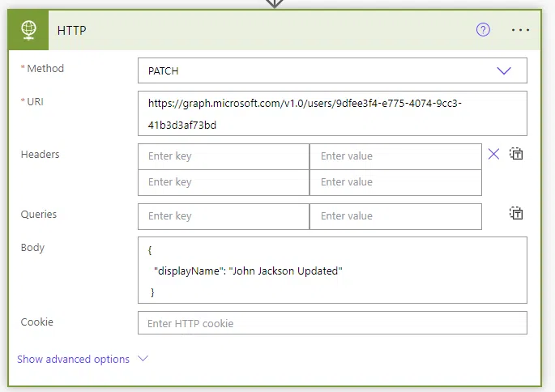The width and height of the screenshot is (555, 392).
Task: Click the Queries label
Action: [x=39, y=215]
